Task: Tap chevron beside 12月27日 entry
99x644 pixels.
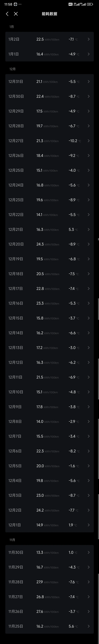Action: pos(88,141)
